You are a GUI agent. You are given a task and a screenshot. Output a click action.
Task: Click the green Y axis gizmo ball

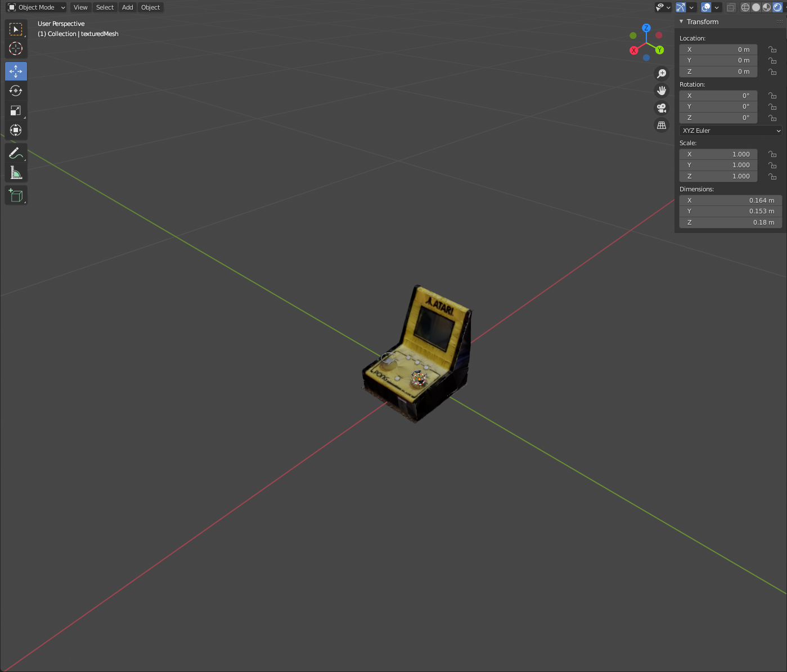(659, 50)
